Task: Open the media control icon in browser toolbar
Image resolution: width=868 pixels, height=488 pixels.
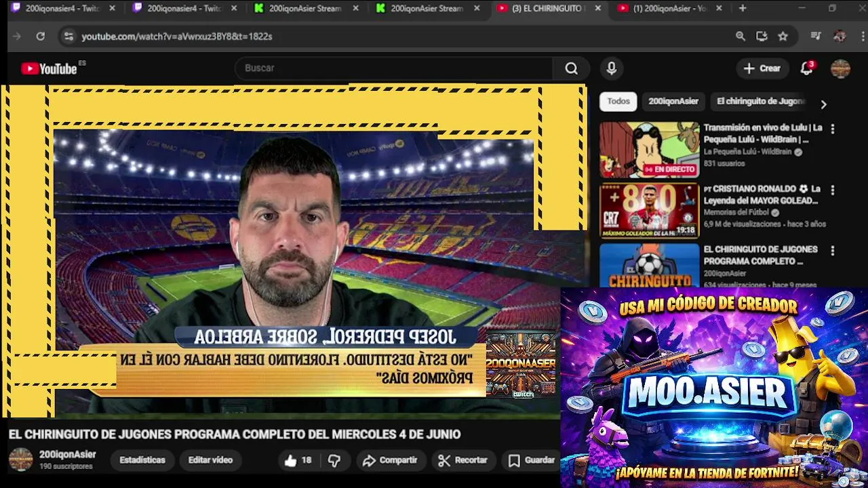Action: (x=816, y=37)
